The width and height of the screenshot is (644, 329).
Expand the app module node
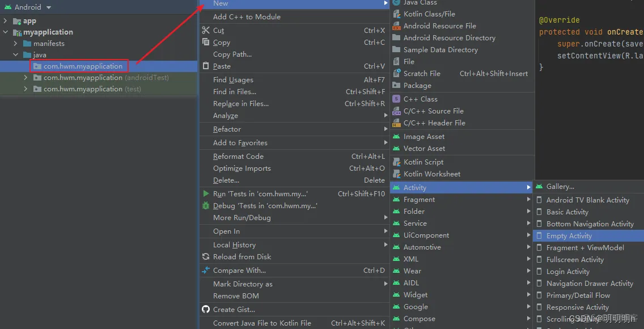(x=5, y=21)
